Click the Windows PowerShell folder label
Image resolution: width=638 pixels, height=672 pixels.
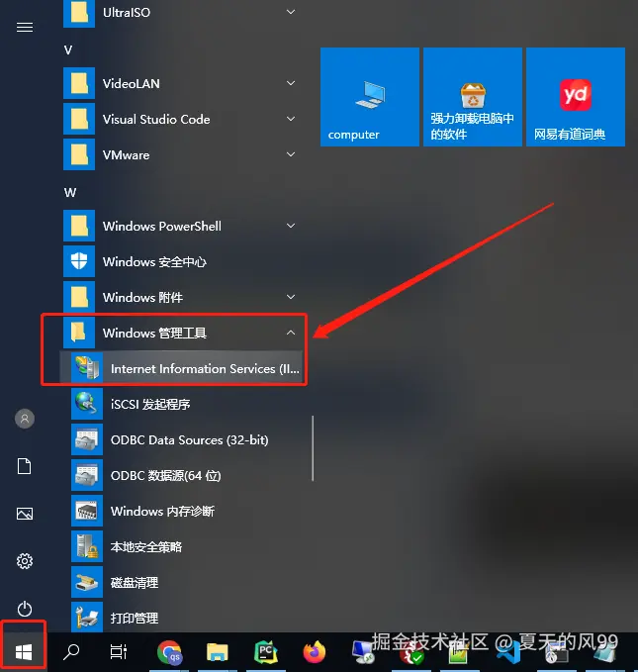[162, 226]
